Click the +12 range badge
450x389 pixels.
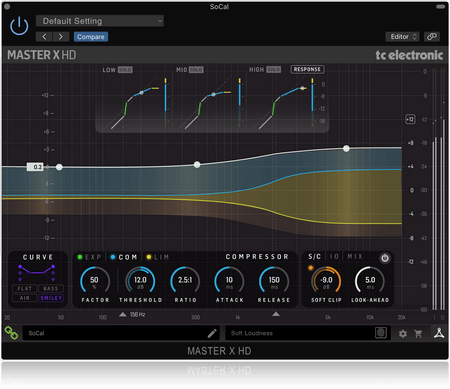click(x=410, y=119)
